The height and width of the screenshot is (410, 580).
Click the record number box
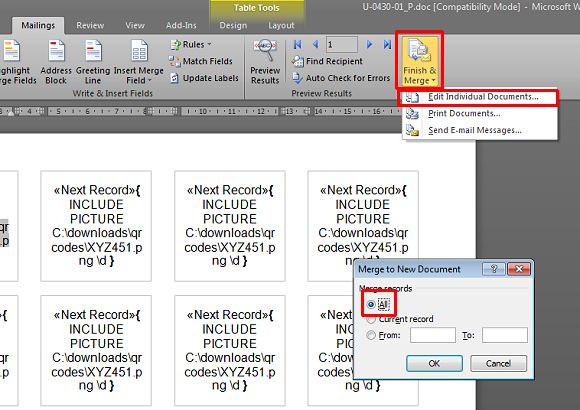tap(342, 45)
